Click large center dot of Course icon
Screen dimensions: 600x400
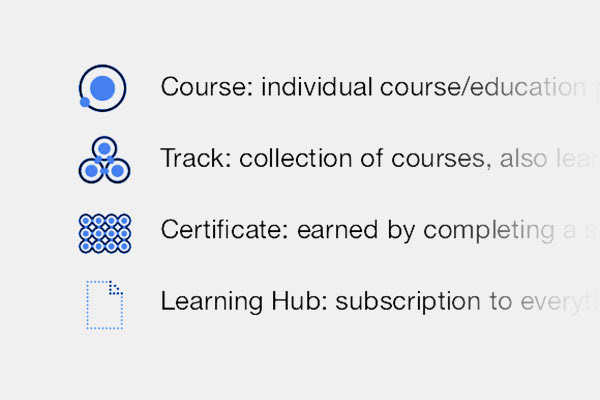tap(104, 87)
